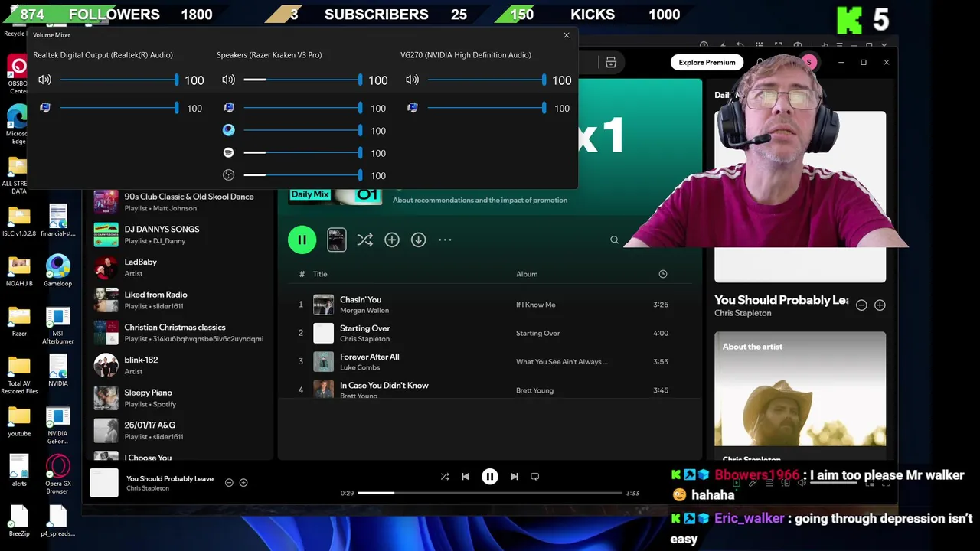Adjust VG270 NVIDIA master volume slider
Viewport: 980px width, 551px height.
pos(486,80)
